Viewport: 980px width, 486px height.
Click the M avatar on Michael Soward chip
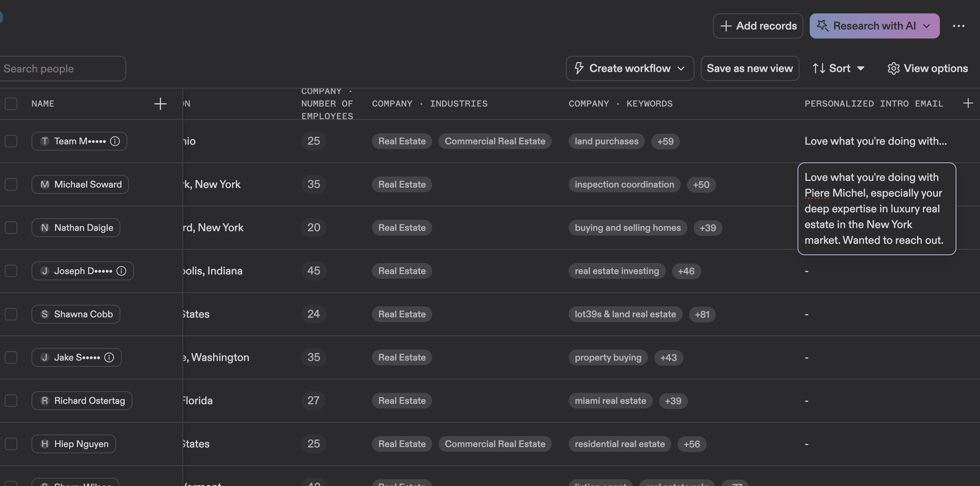45,184
